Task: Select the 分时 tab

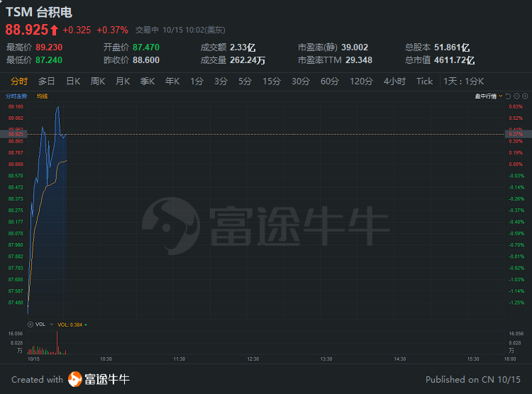Action: pos(19,81)
